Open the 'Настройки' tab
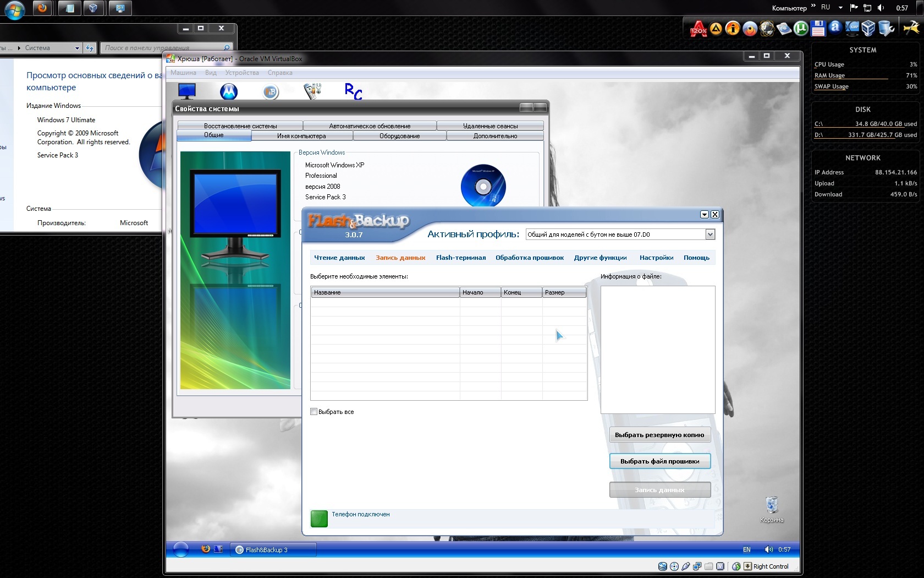 tap(656, 258)
